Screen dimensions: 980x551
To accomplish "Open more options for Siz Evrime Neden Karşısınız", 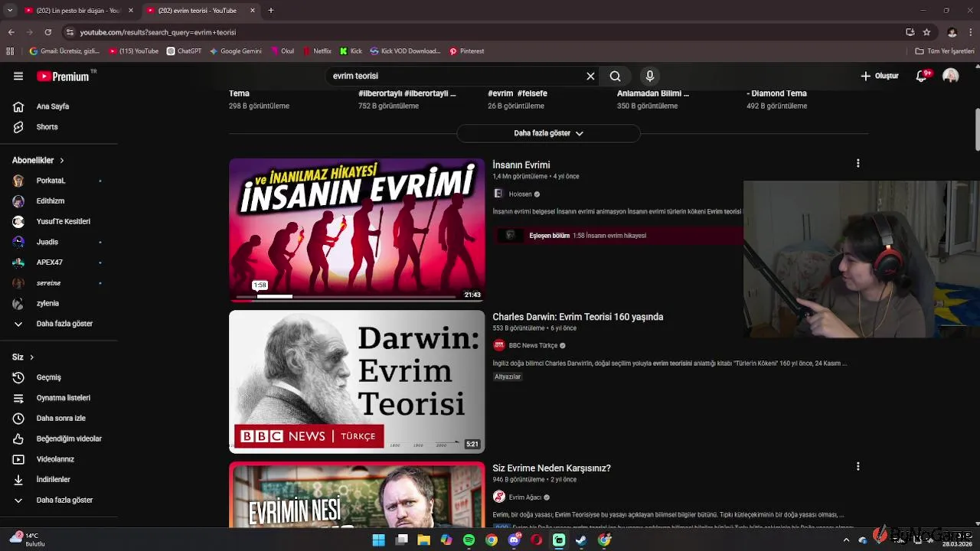I will pyautogui.click(x=857, y=466).
